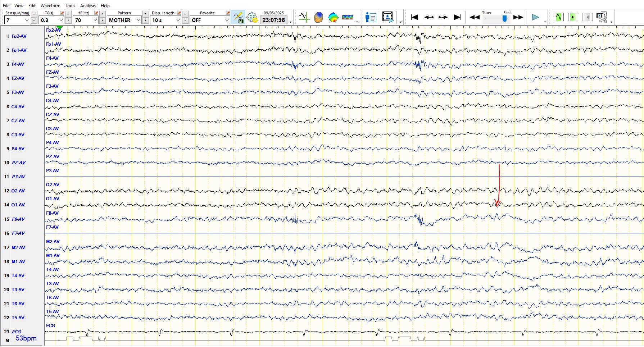Step the TC(s) value down
This screenshot has width=644, height=347.
[68, 20]
